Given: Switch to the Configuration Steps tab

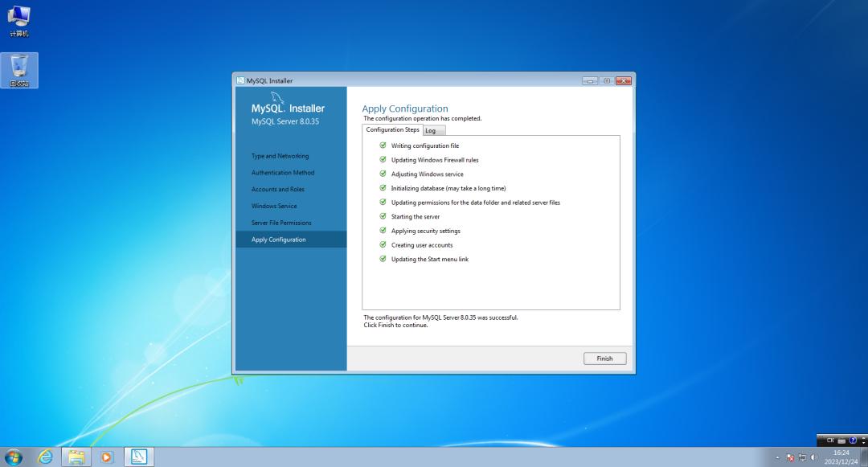Looking at the screenshot, I should [392, 129].
